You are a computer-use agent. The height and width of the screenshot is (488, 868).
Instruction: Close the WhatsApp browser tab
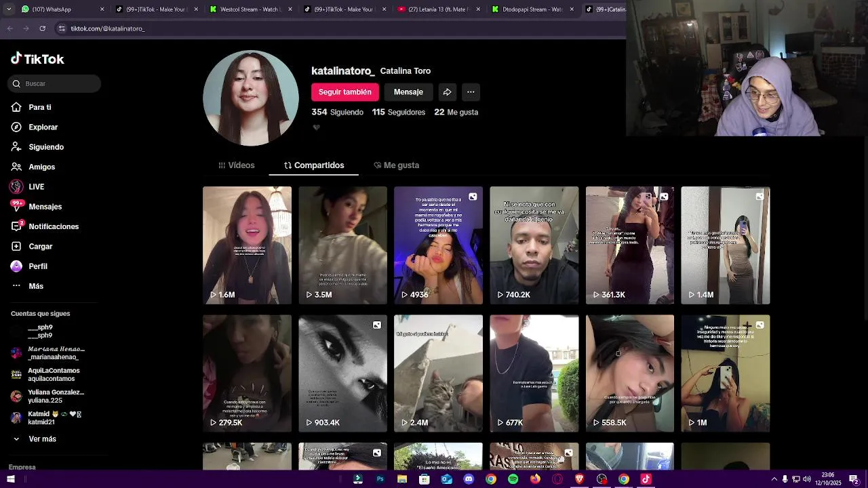click(102, 9)
